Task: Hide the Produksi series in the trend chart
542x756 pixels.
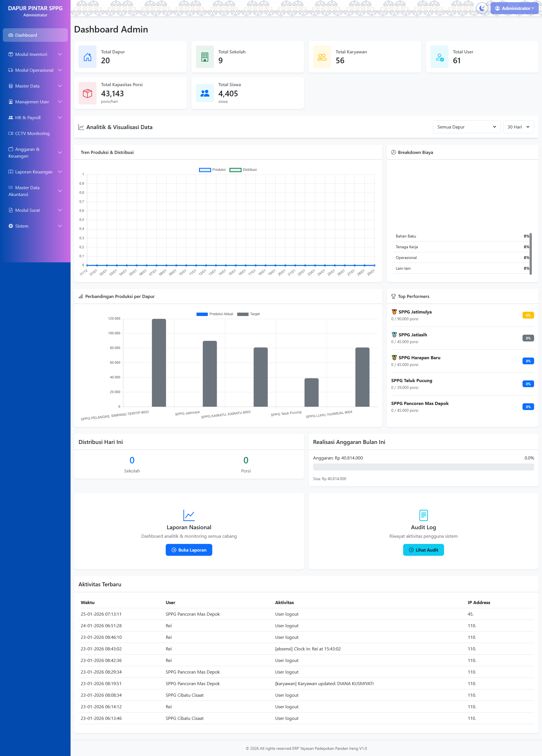Action: tap(213, 170)
